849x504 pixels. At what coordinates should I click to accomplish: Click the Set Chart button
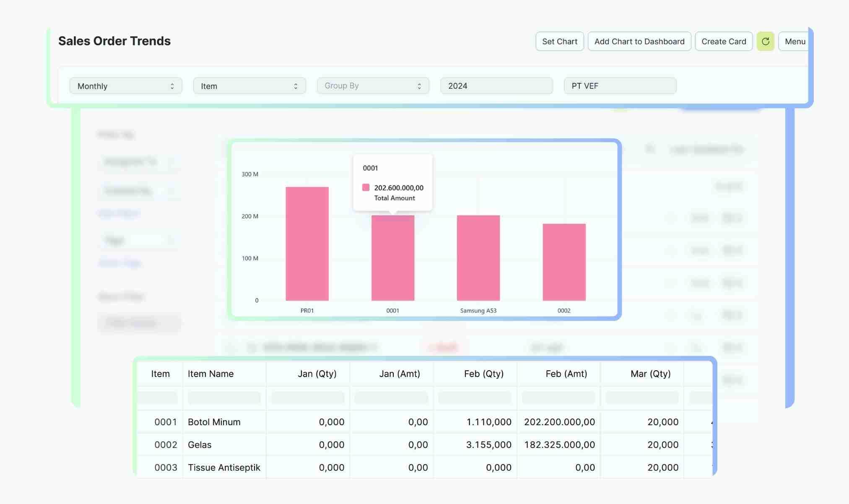pos(559,42)
